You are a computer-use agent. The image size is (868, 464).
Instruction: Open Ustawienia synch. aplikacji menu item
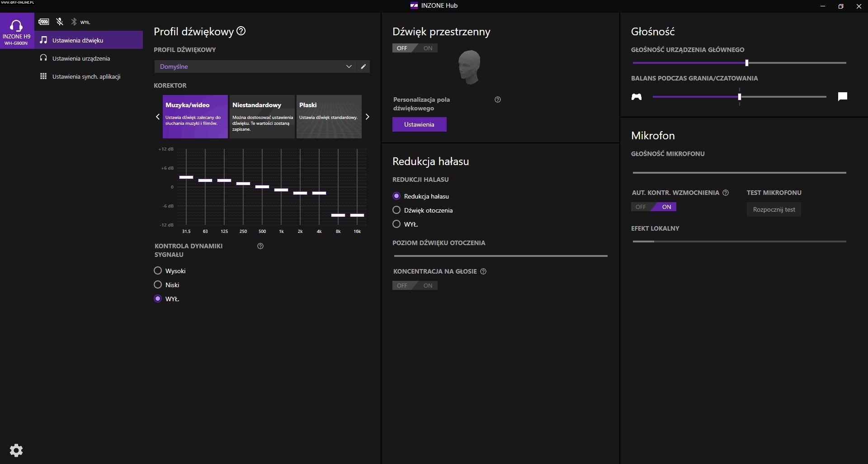[86, 76]
